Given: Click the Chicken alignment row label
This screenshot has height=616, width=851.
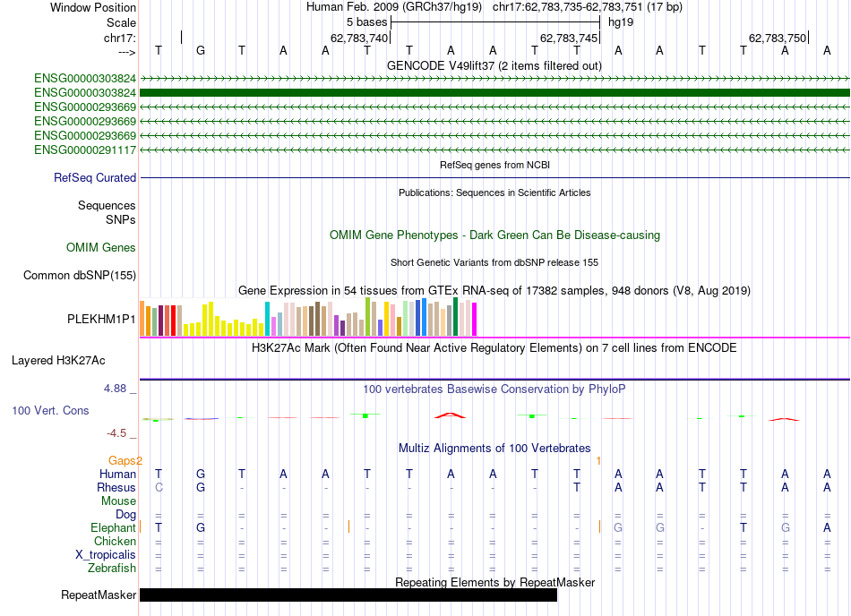Looking at the screenshot, I should (115, 541).
